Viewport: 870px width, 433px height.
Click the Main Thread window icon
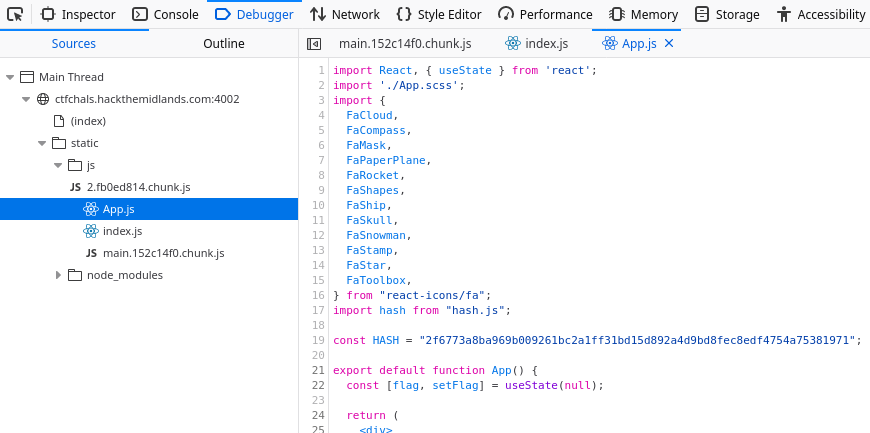click(27, 77)
